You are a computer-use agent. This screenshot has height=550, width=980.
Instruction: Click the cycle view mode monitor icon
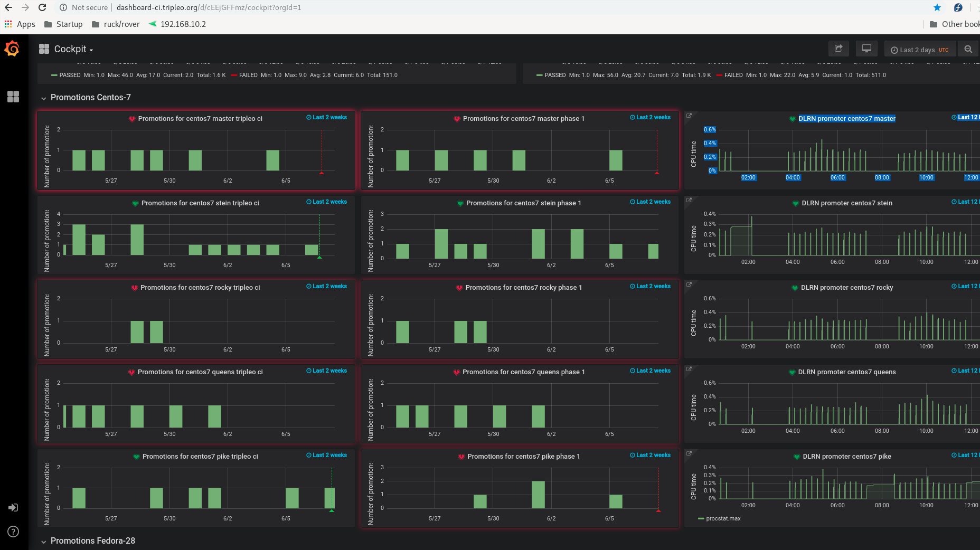click(866, 49)
